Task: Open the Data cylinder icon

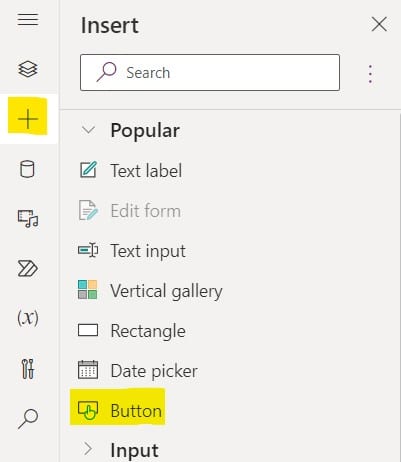Action: 27,169
